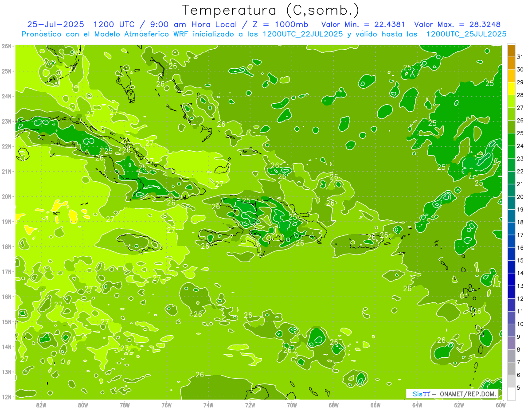Image resolution: width=532 pixels, height=411 pixels.
Task: Click the '29' label on the color scale
Action: [520, 82]
